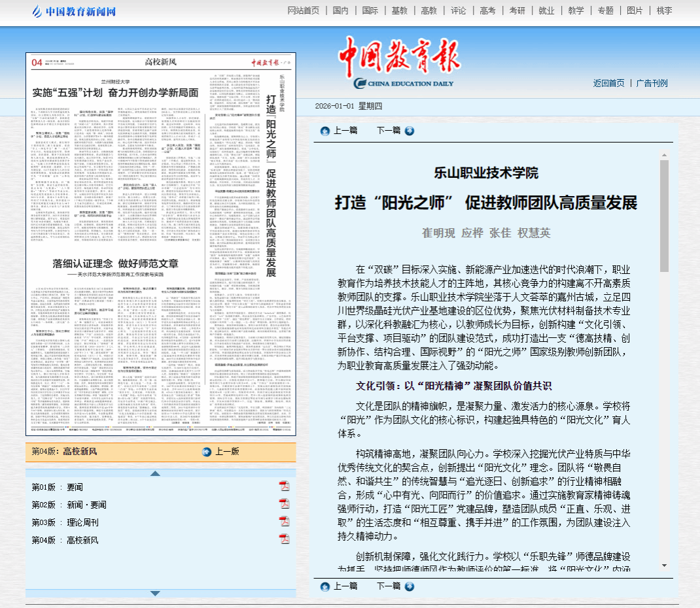Open the PDF for 第01版 要闻
Image resolution: width=700 pixels, height=608 pixels.
pyautogui.click(x=284, y=486)
